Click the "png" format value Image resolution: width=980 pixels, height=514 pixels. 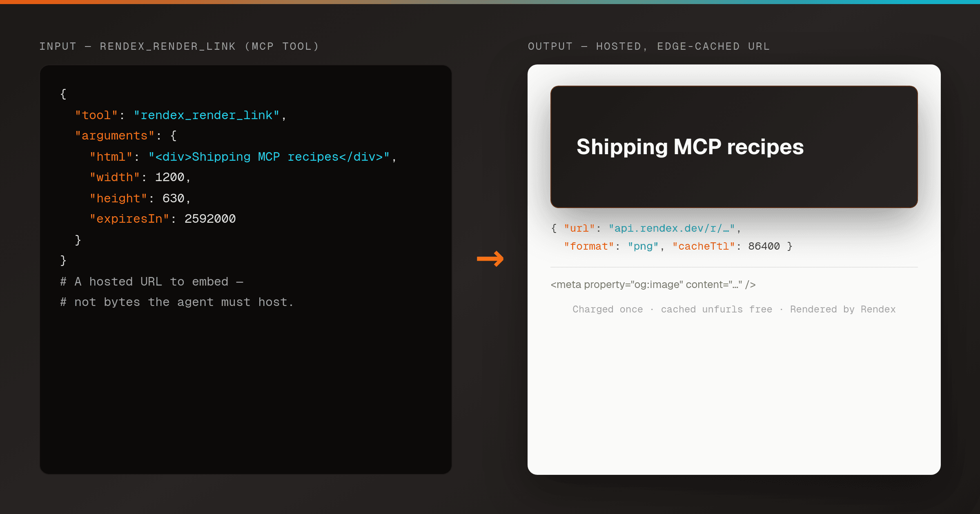click(x=643, y=246)
